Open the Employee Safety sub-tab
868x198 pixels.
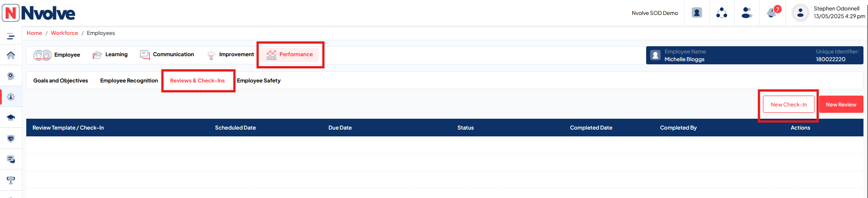[x=259, y=81]
